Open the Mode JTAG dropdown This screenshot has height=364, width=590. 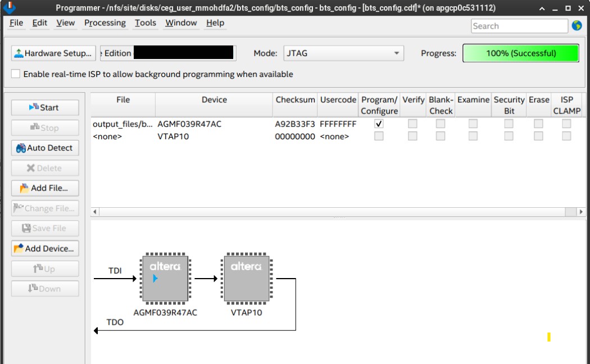click(x=343, y=53)
